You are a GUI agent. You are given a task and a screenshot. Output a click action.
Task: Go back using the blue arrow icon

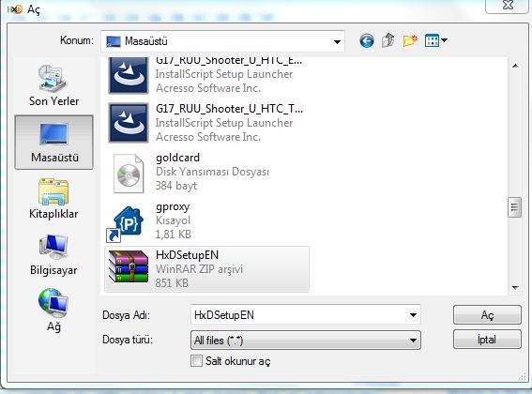tap(367, 41)
